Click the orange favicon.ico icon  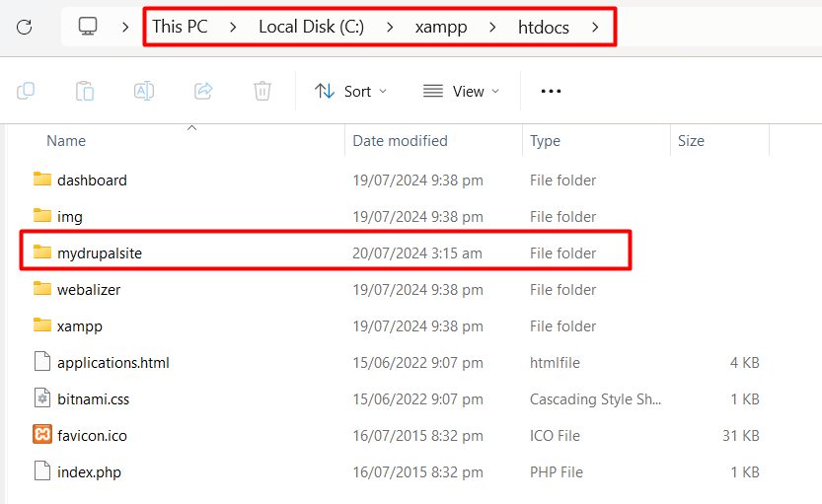point(42,434)
